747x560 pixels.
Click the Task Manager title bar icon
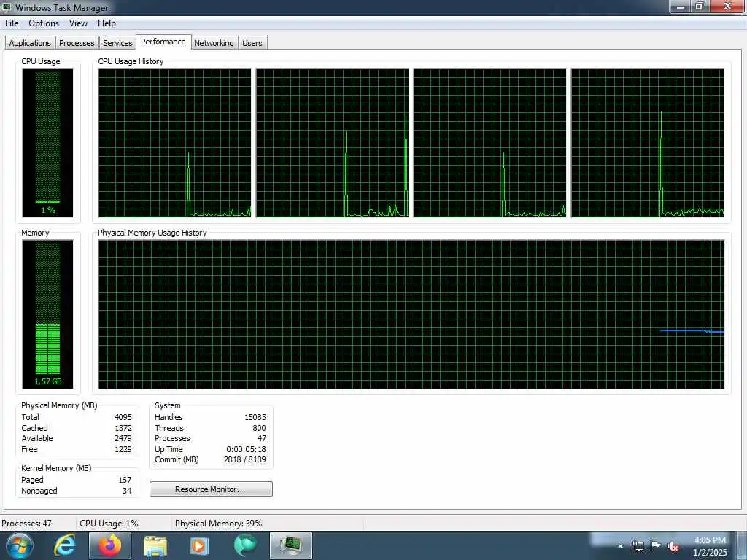pos(7,7)
